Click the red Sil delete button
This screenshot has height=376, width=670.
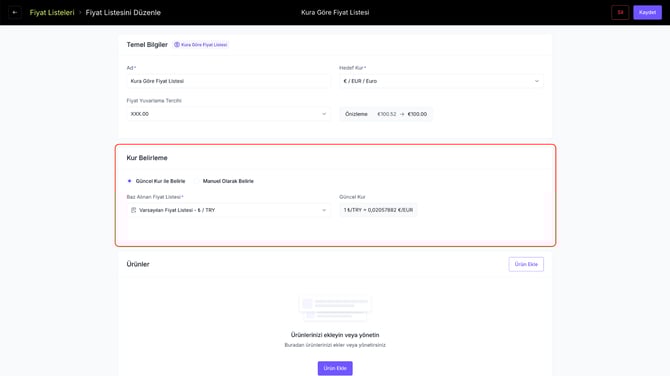620,12
